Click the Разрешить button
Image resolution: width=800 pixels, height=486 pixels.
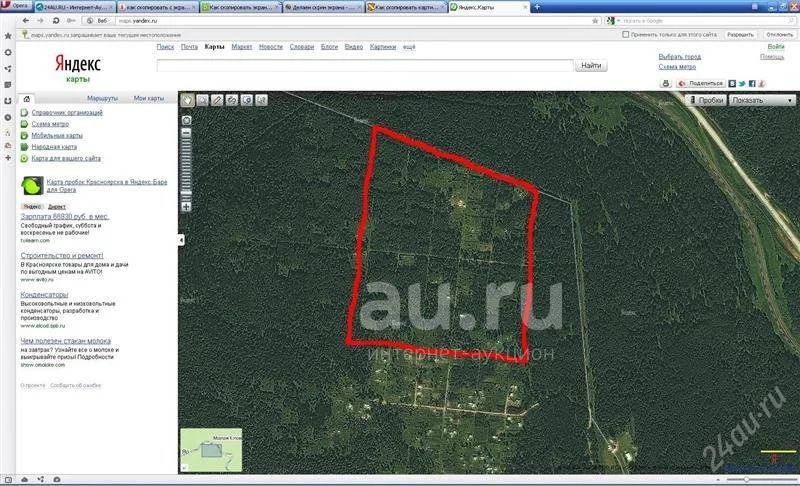[740, 35]
